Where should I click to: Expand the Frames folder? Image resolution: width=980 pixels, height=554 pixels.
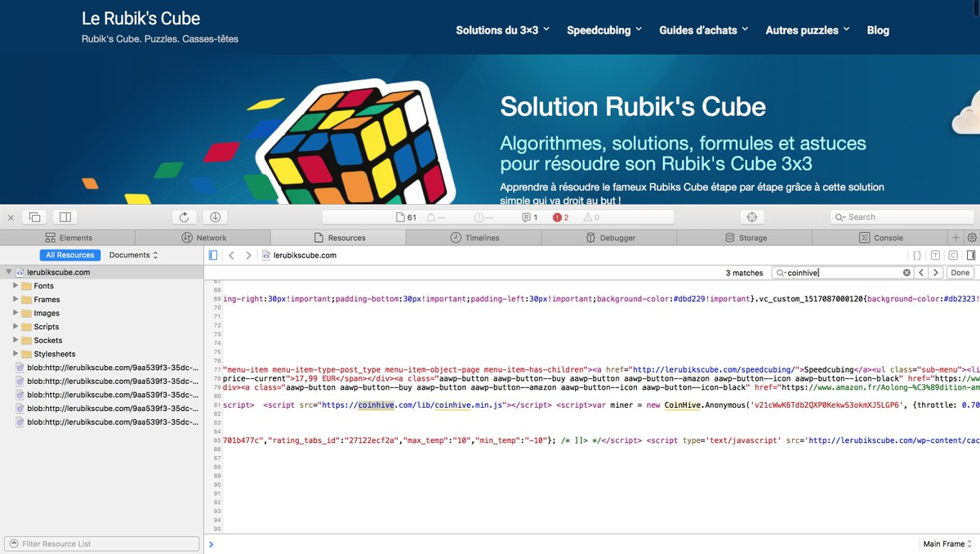tap(16, 299)
